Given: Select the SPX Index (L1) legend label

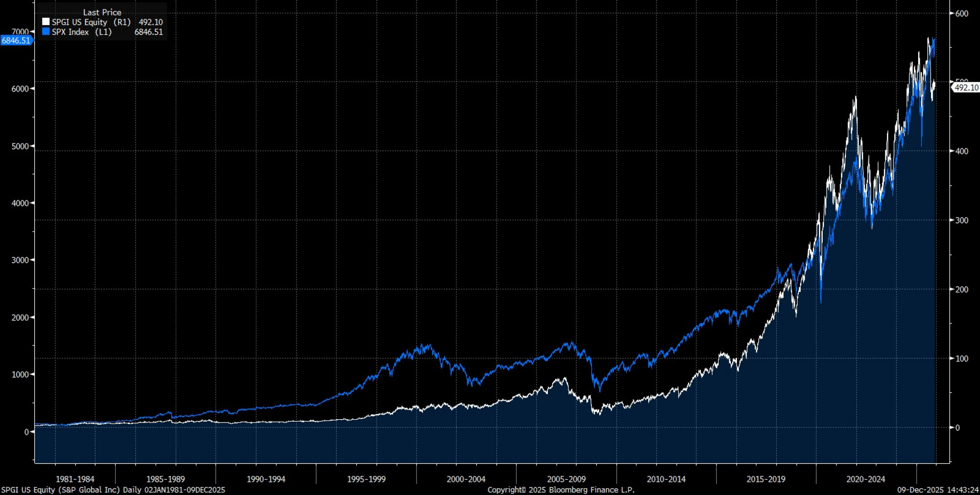Looking at the screenshot, I should pos(81,32).
